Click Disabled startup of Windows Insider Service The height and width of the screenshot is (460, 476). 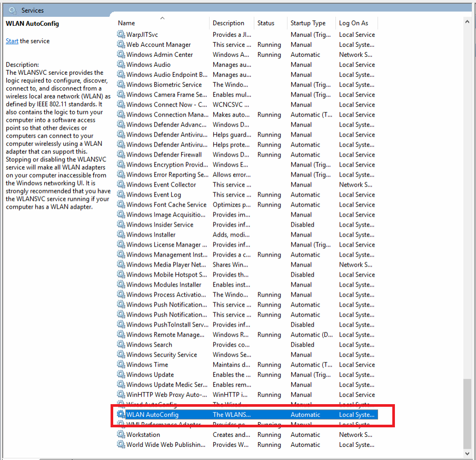pos(302,224)
